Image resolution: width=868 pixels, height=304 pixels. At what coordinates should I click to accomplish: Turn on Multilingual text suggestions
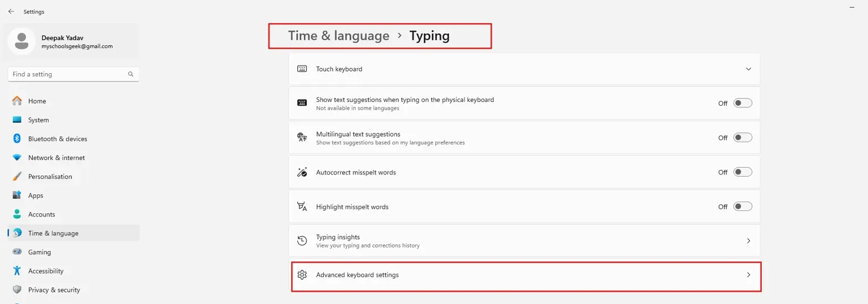point(743,138)
